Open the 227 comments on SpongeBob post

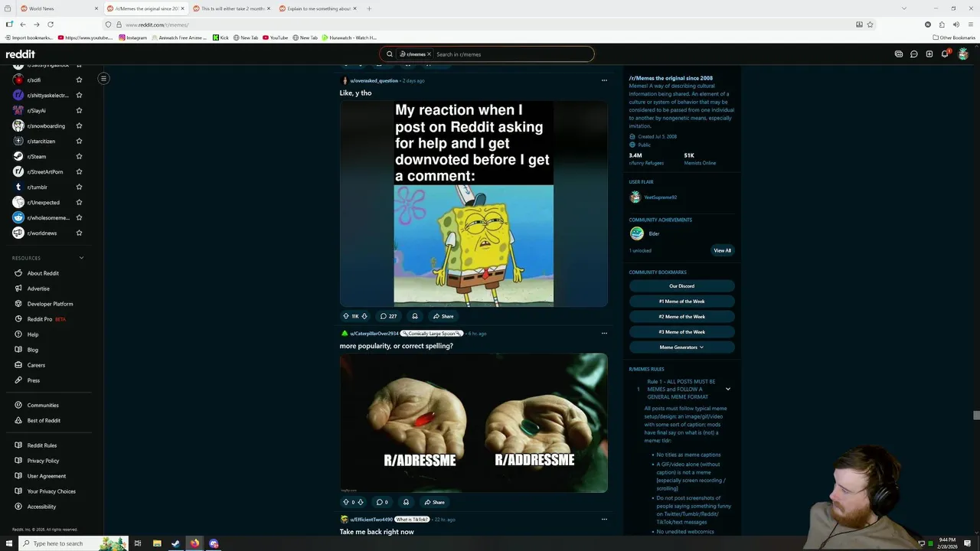(x=388, y=316)
